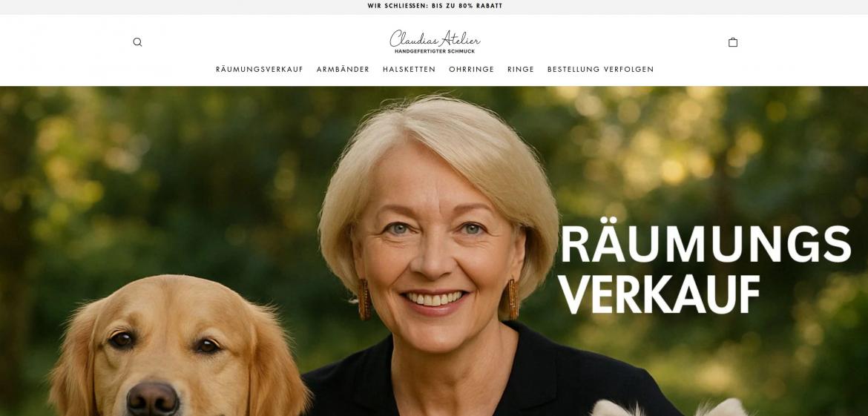The height and width of the screenshot is (416, 868).
Task: Click the RÄUMUNGS word in hero banner
Action: 706,242
